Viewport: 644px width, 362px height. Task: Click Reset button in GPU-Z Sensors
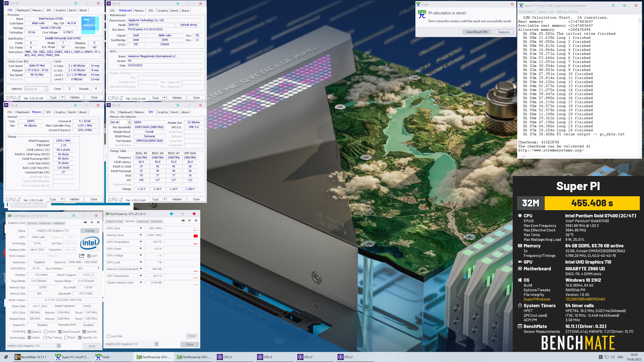point(192,336)
